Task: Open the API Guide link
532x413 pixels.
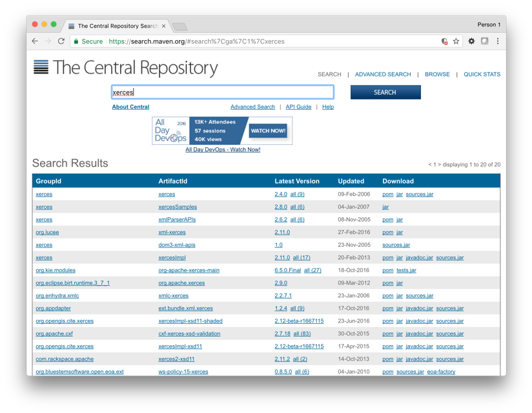Action: [x=298, y=107]
